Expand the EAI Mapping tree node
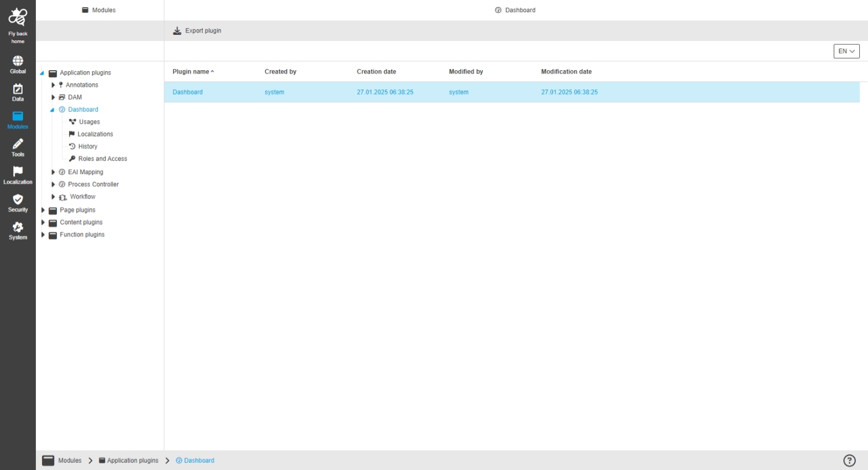 pos(53,172)
